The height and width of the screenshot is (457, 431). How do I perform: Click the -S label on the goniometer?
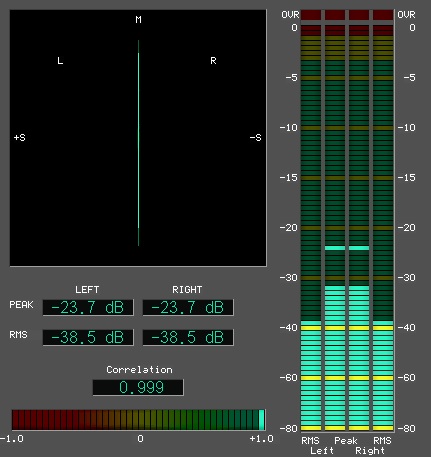(x=256, y=138)
